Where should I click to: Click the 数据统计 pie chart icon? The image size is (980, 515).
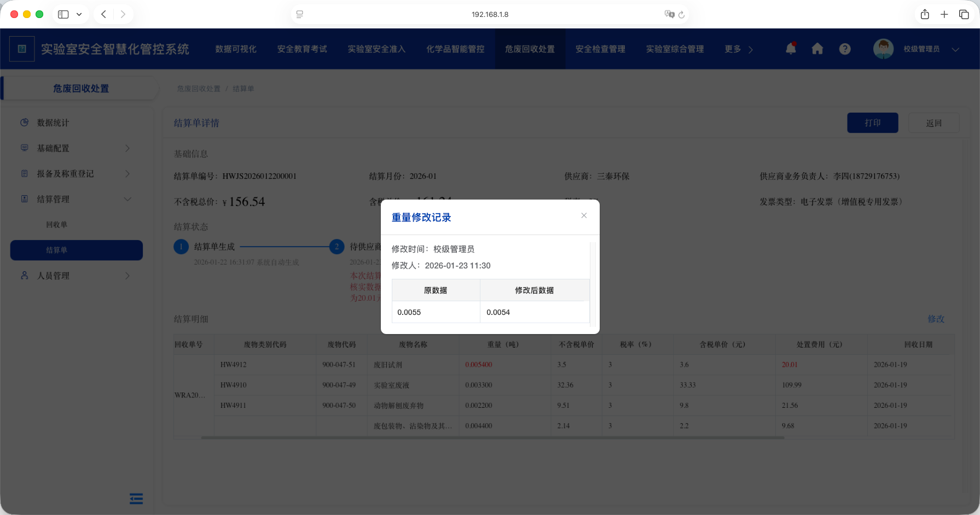point(24,122)
